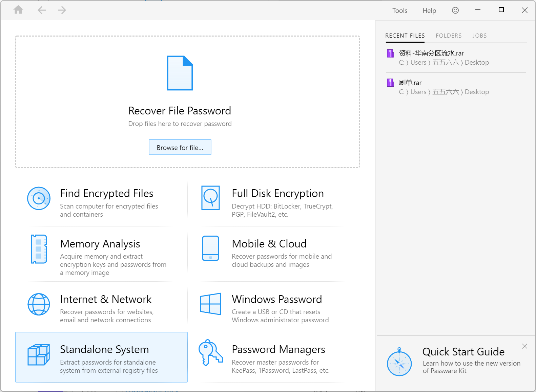This screenshot has height=392, width=536.
Task: Click the Mobile & Cloud tablet icon
Action: (211, 248)
